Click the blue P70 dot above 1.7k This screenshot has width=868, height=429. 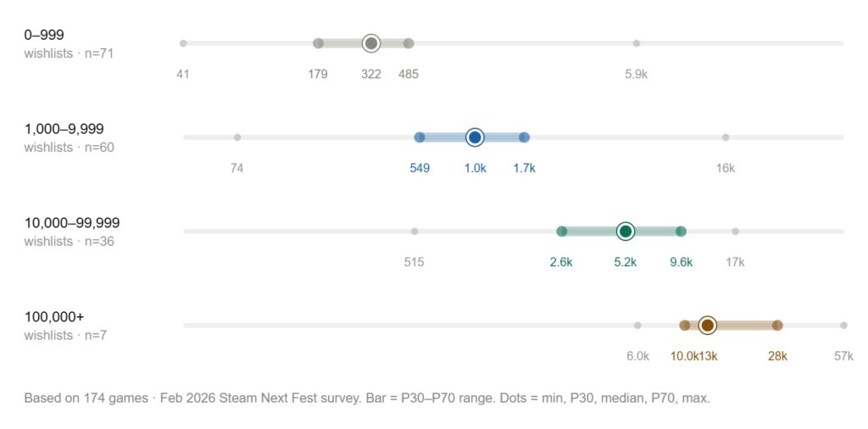(x=524, y=137)
